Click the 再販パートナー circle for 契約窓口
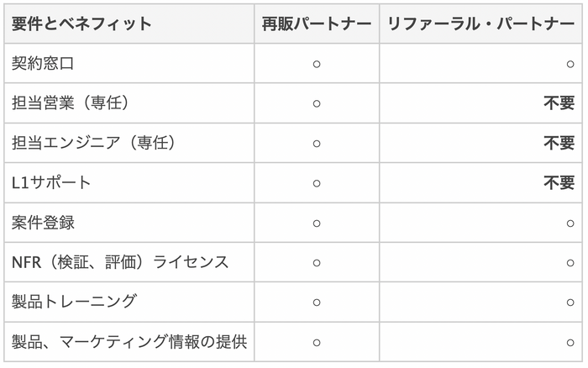The image size is (588, 368). pos(317,64)
